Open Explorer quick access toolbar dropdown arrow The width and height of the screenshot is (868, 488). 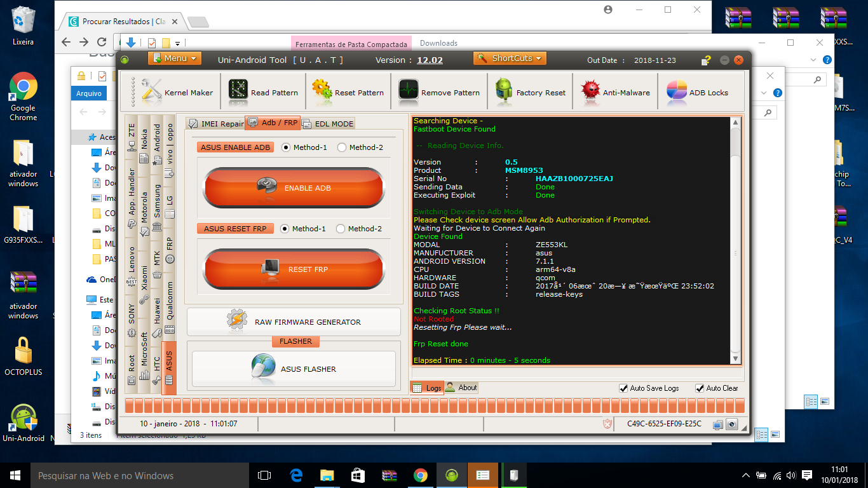point(177,43)
